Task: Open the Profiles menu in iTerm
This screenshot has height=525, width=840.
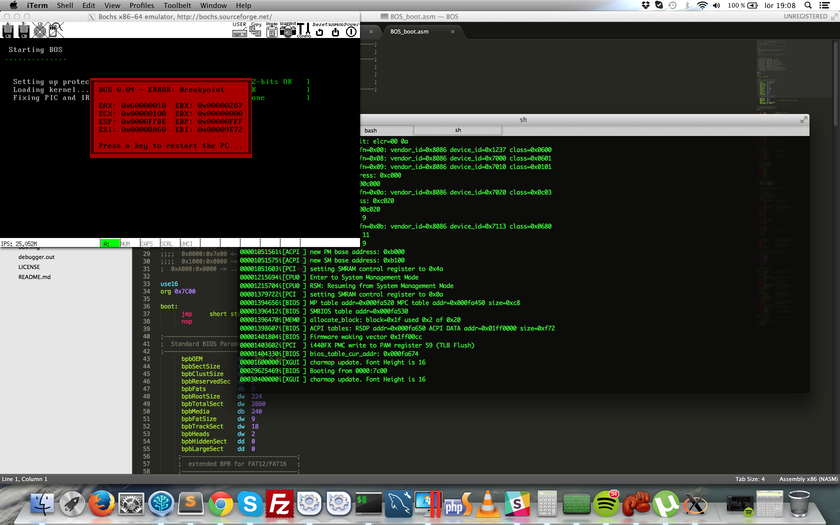Action: pyautogui.click(x=141, y=5)
